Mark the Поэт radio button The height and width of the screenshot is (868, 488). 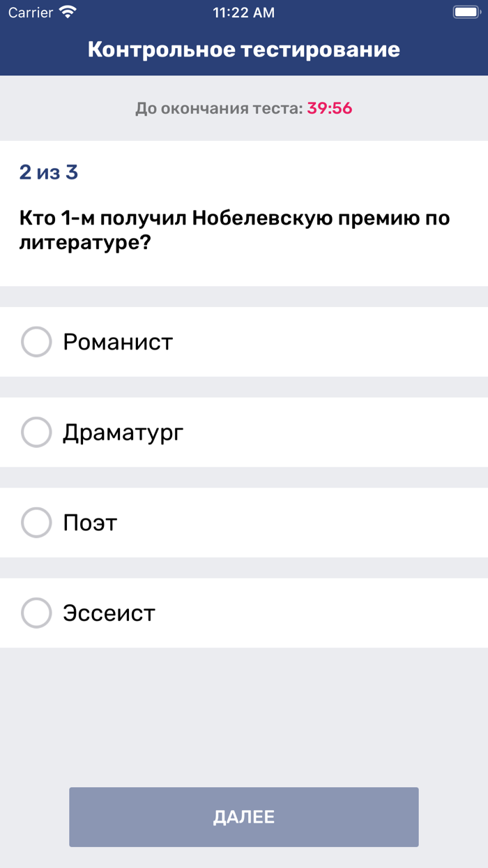36,523
